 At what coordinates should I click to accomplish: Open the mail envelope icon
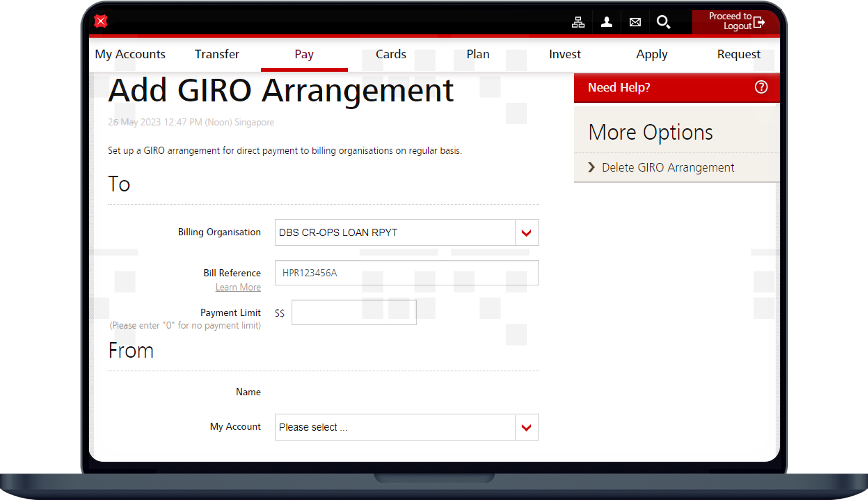[x=635, y=22]
